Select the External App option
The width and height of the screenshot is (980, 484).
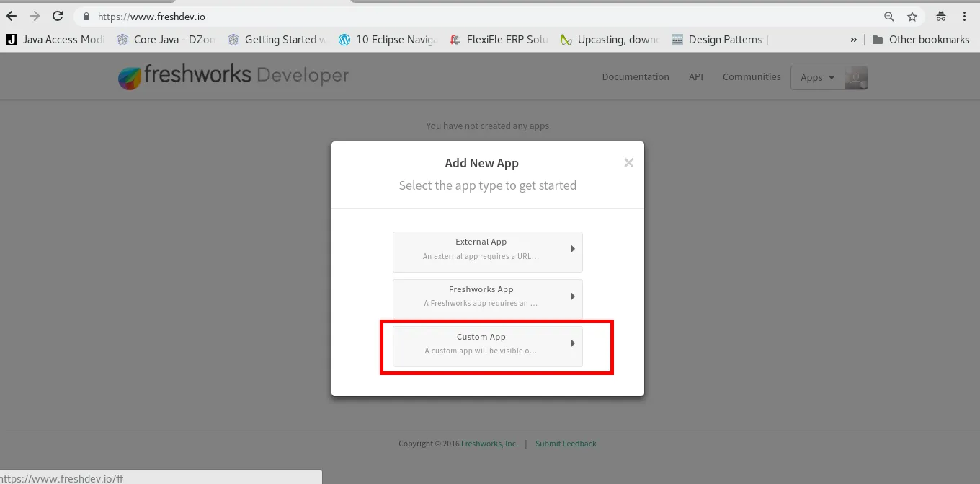pyautogui.click(x=488, y=252)
